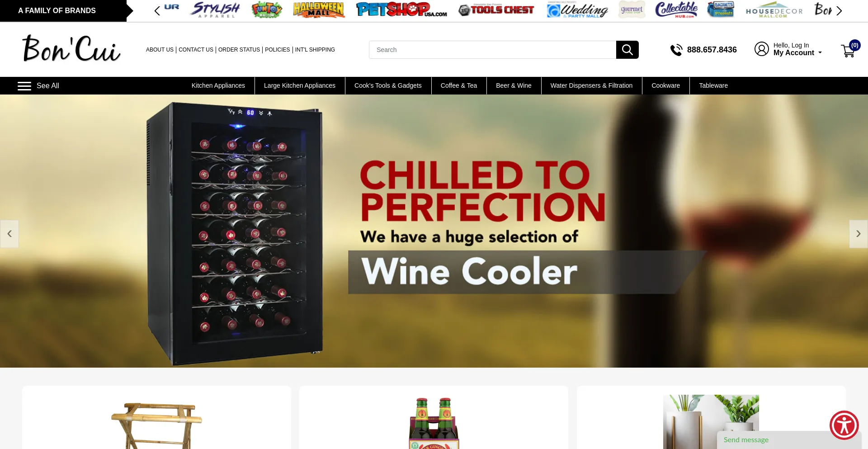Image resolution: width=868 pixels, height=449 pixels.
Task: Open the accessibility widget icon
Action: pyautogui.click(x=844, y=425)
